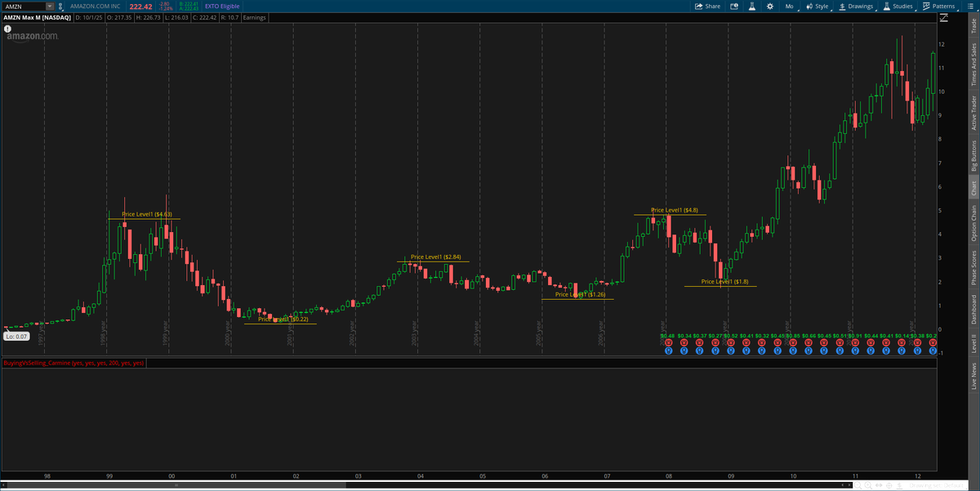The image size is (980, 491).
Task: Click the D: 10/1/25 date value
Action: pos(89,17)
